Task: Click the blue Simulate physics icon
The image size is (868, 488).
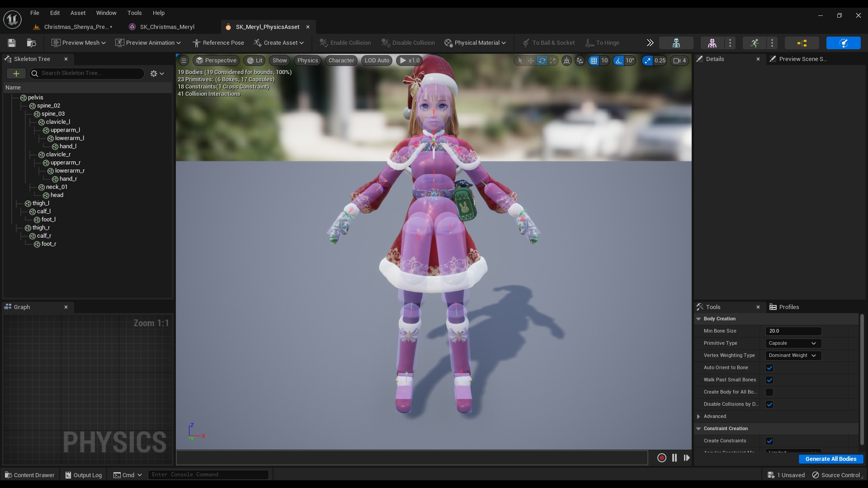Action: pyautogui.click(x=844, y=43)
